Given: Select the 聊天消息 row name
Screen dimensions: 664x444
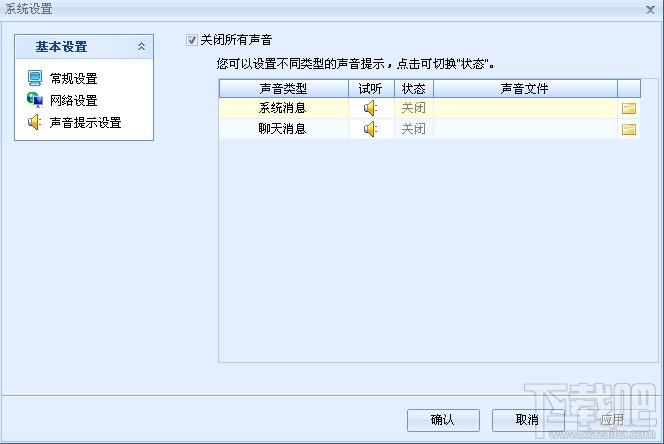Looking at the screenshot, I should 282,129.
